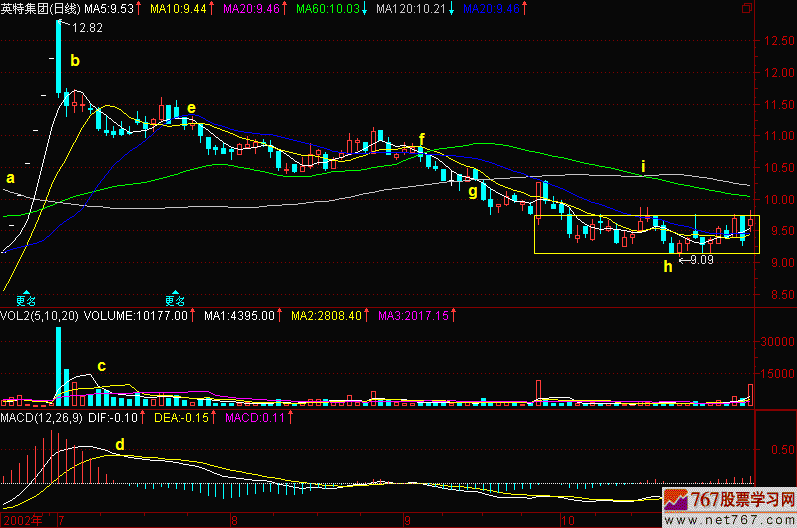Click the 英特集团(日线) chart title
The width and height of the screenshot is (797, 528).
tap(41, 8)
